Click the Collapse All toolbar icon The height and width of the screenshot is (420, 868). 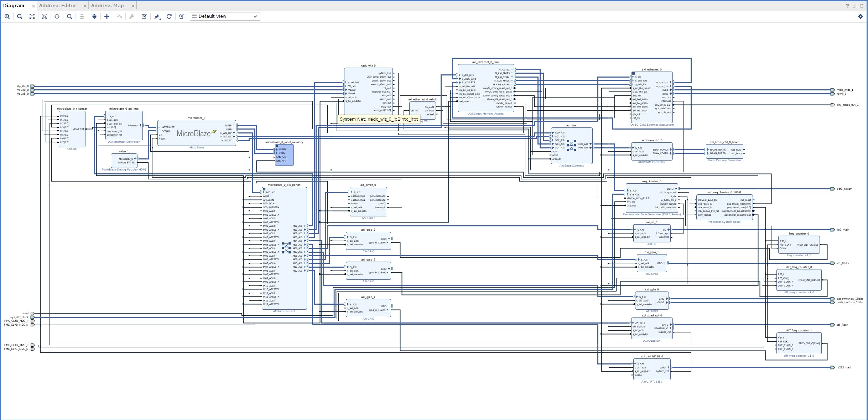tap(82, 16)
